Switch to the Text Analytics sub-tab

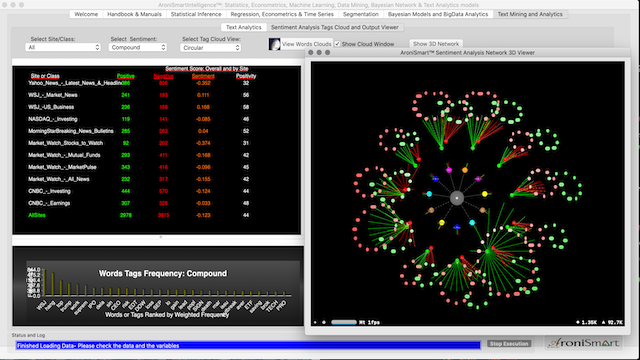[x=244, y=27]
